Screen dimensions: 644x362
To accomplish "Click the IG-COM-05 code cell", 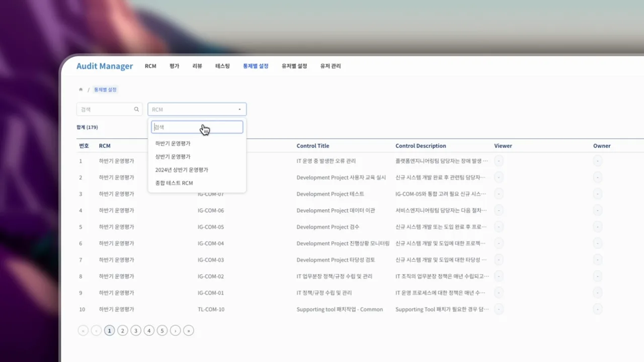I will 211,227.
